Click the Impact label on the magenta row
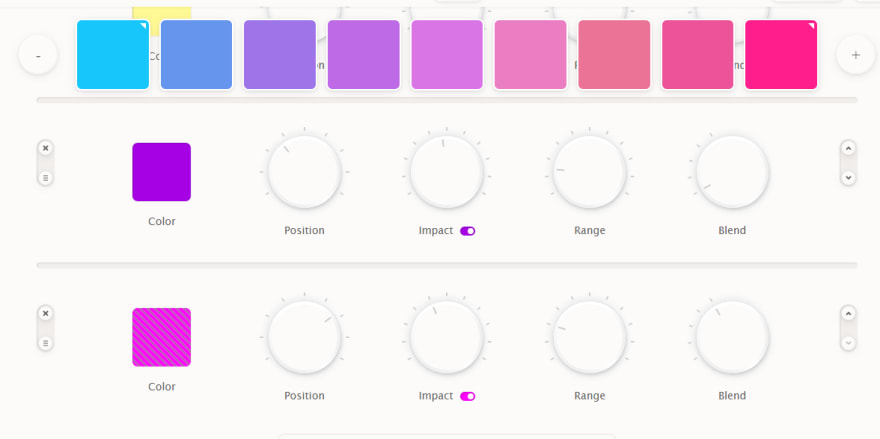 point(436,396)
